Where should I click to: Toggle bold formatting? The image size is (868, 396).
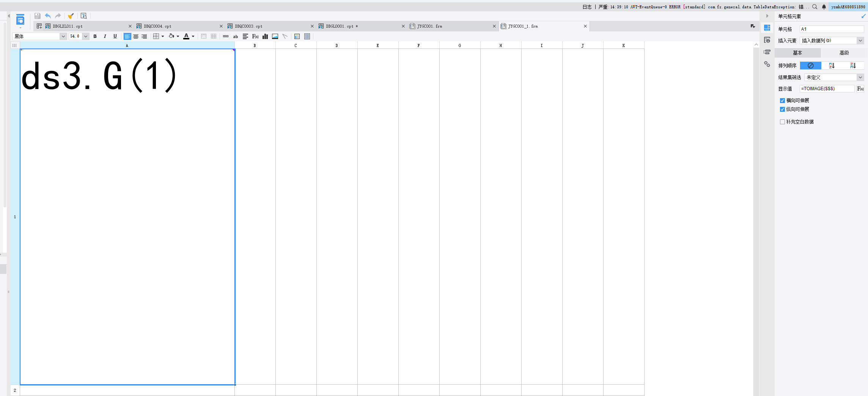click(95, 36)
